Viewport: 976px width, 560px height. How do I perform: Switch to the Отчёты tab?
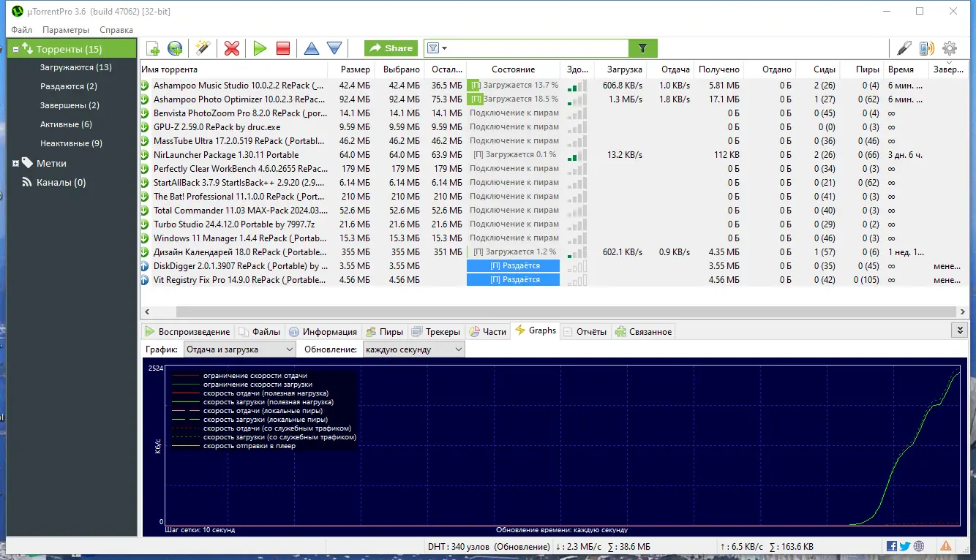coord(585,332)
